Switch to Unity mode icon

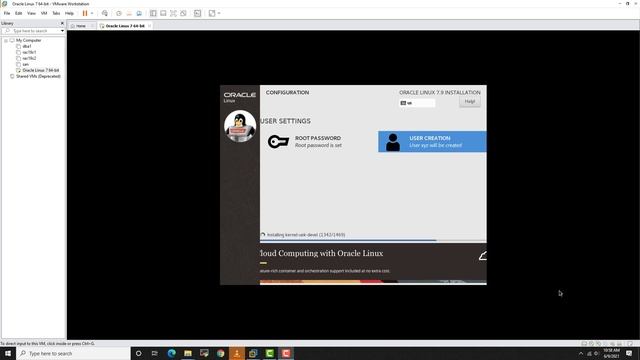(x=183, y=13)
